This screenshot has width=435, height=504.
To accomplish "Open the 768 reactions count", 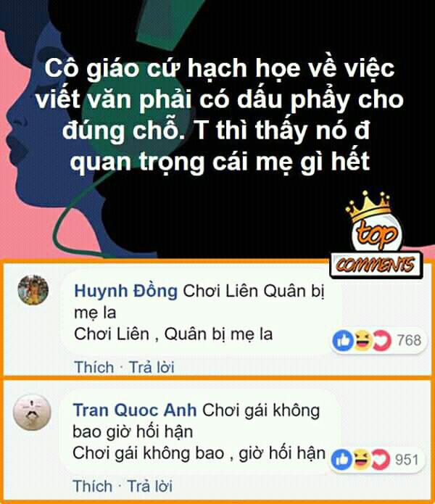I will 409,341.
